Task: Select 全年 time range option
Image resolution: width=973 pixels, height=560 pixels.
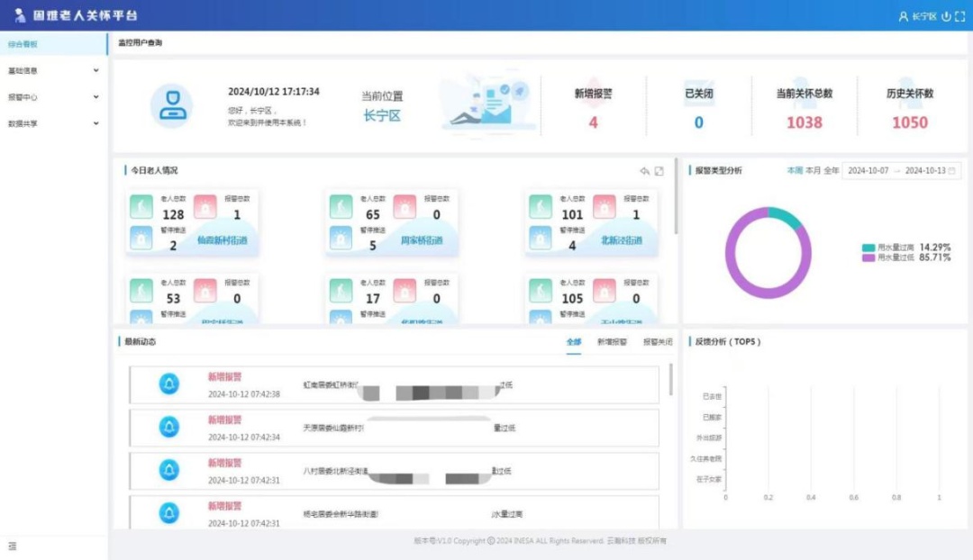Action: click(x=831, y=170)
